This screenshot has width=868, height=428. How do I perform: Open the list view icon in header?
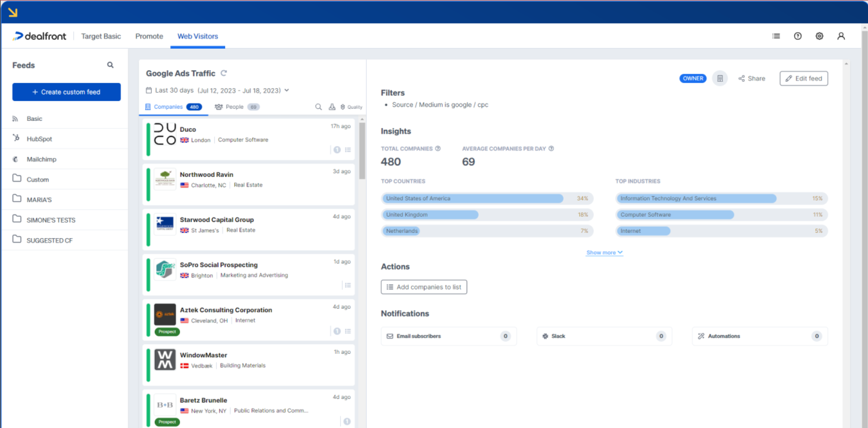[x=776, y=36]
